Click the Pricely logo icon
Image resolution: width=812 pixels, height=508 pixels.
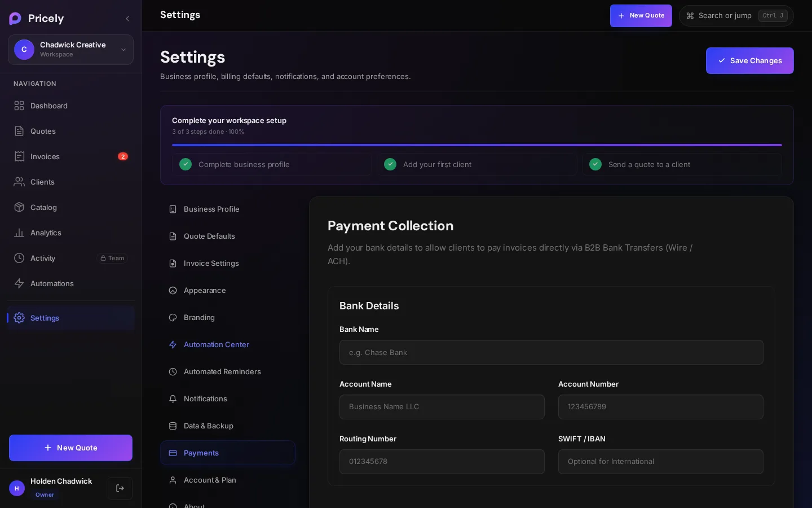(15, 19)
